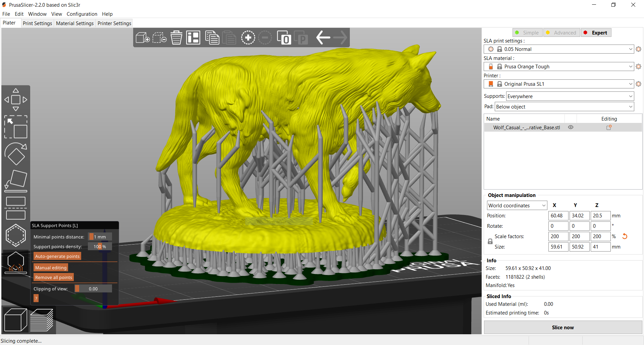Select the Scale gizmo tool

pos(16,127)
